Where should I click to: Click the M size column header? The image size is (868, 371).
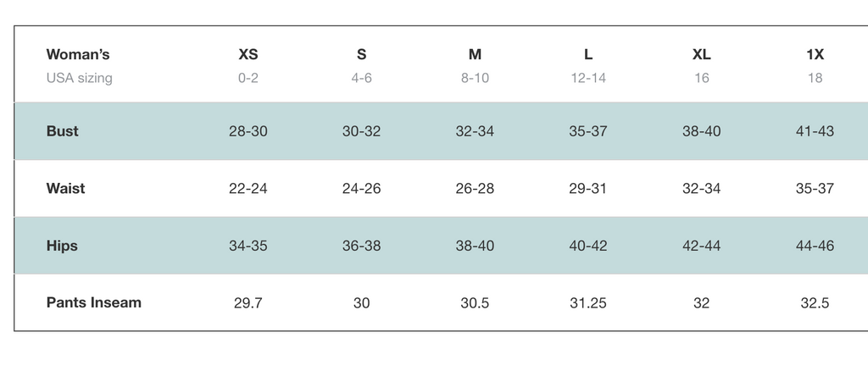475,54
